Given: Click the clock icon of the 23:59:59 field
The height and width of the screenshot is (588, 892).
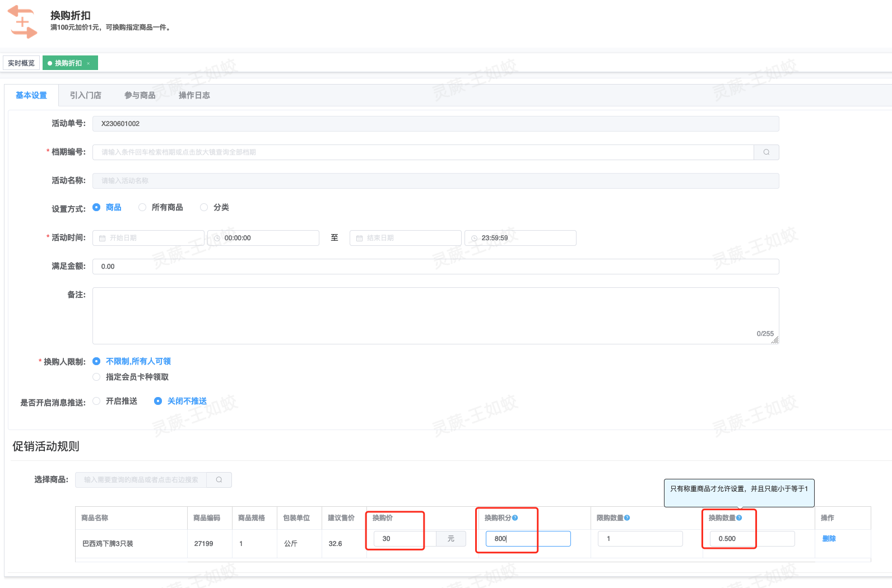Looking at the screenshot, I should [x=474, y=239].
